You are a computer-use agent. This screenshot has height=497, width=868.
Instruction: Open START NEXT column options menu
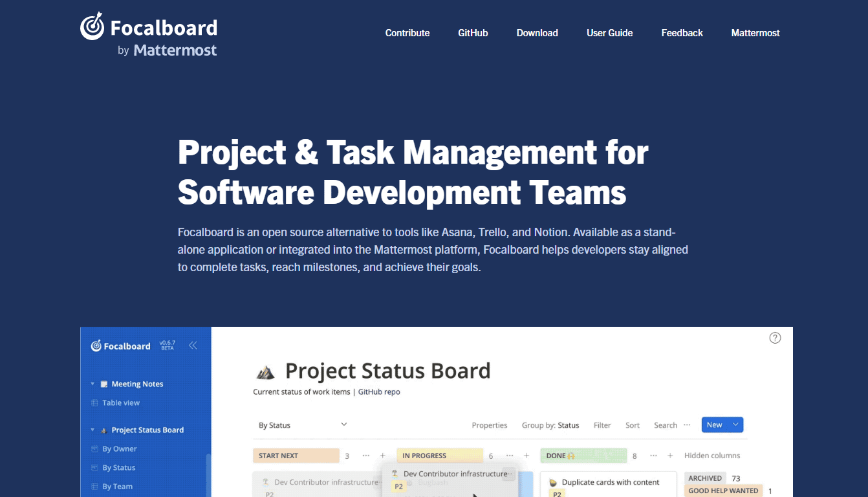[x=366, y=456]
